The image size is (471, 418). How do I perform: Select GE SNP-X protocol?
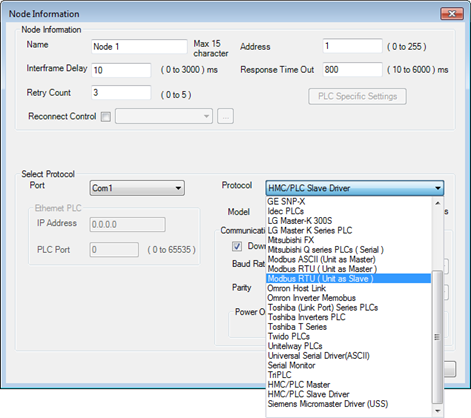tap(349, 201)
